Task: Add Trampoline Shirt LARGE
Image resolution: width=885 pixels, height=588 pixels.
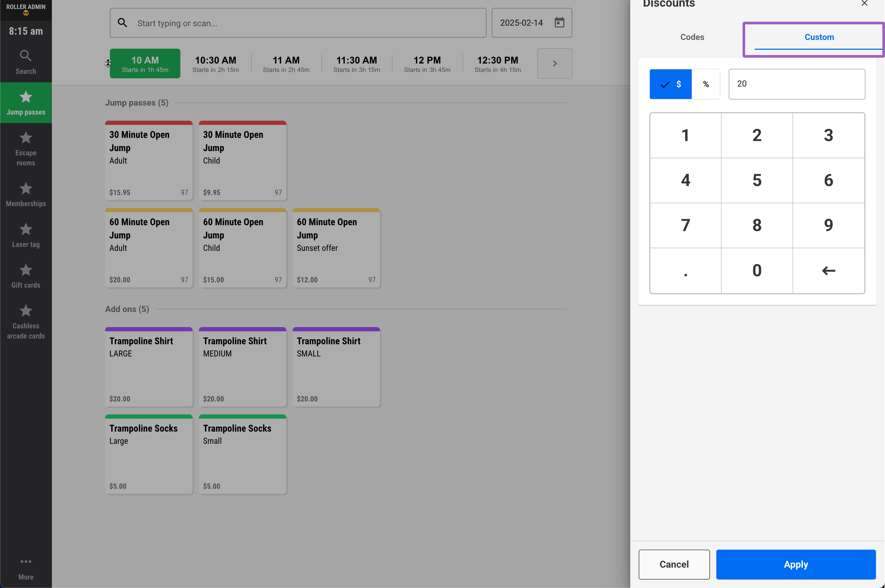Action: (149, 367)
